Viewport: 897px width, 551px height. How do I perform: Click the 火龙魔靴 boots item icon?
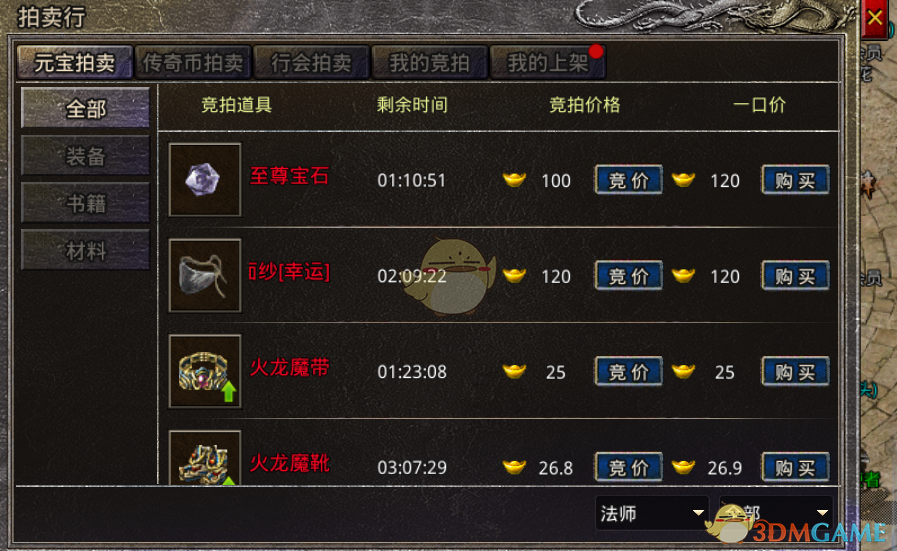click(x=205, y=458)
